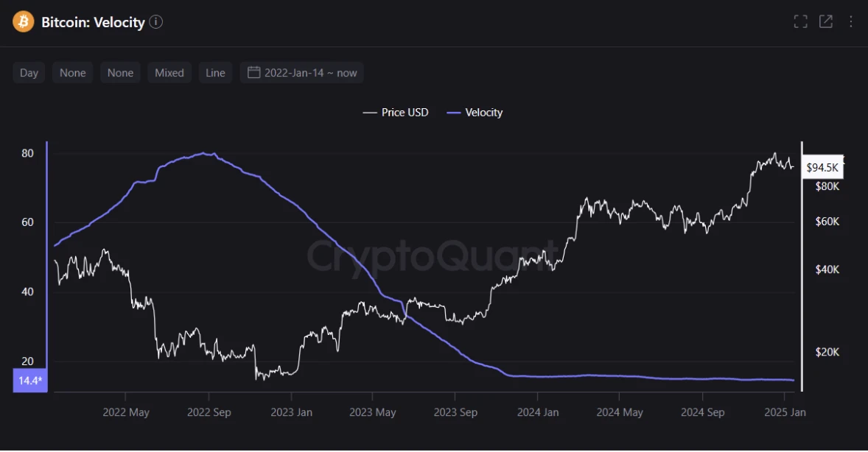Click the Bitcoin: Velocity chart title

click(x=93, y=22)
